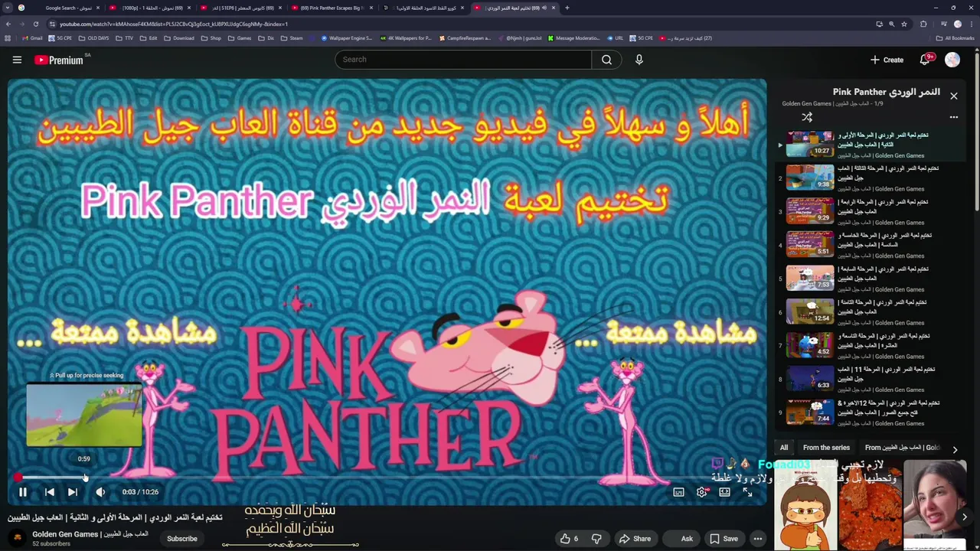This screenshot has height=551, width=980.
Task: Open the notifications bell
Action: (926, 60)
